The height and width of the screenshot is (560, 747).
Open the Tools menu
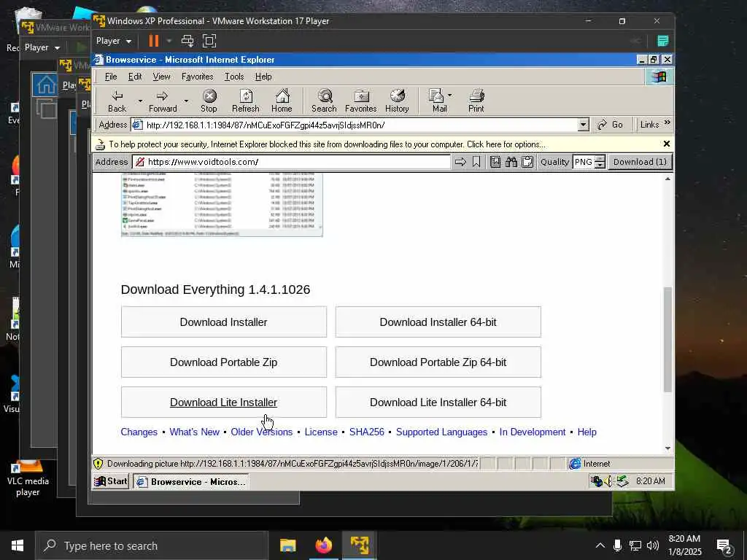(x=234, y=77)
